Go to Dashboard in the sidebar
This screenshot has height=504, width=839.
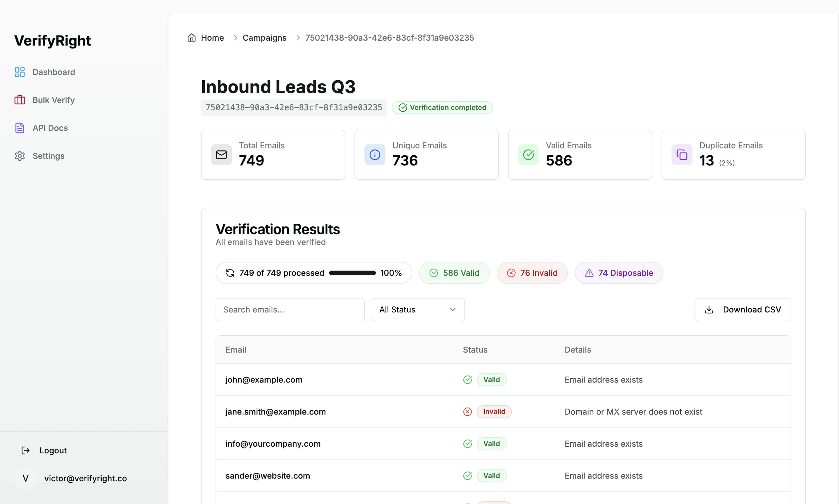coord(54,72)
